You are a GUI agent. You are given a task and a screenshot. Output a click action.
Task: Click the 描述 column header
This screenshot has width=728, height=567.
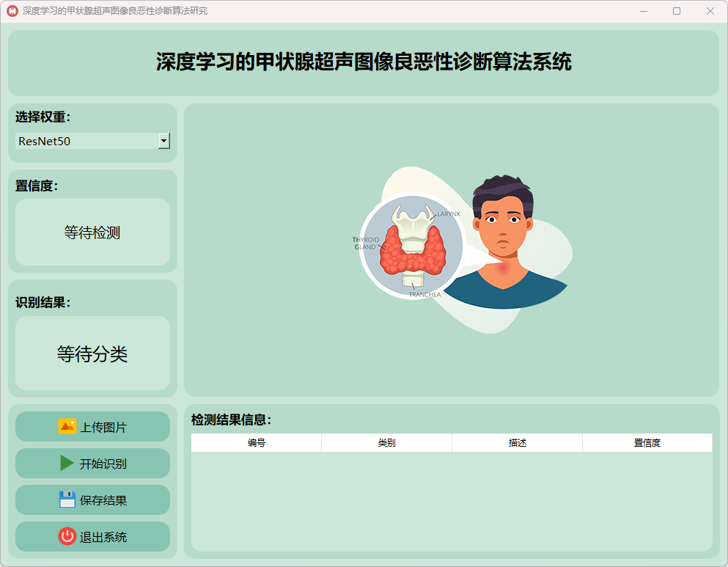coord(517,443)
